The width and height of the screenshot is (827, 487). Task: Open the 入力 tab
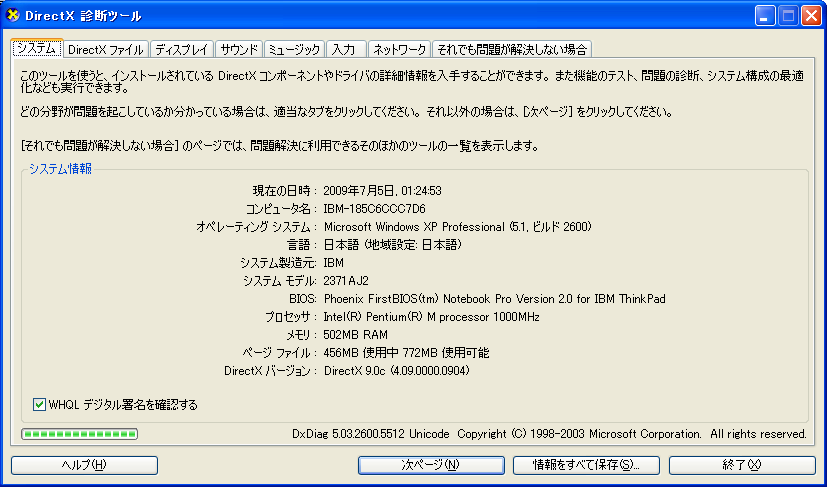click(x=346, y=50)
